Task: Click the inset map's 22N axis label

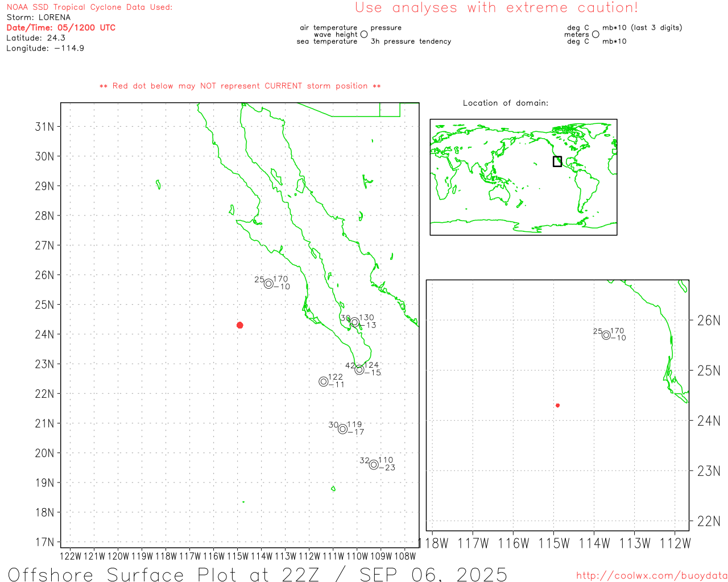Action: coord(709,521)
